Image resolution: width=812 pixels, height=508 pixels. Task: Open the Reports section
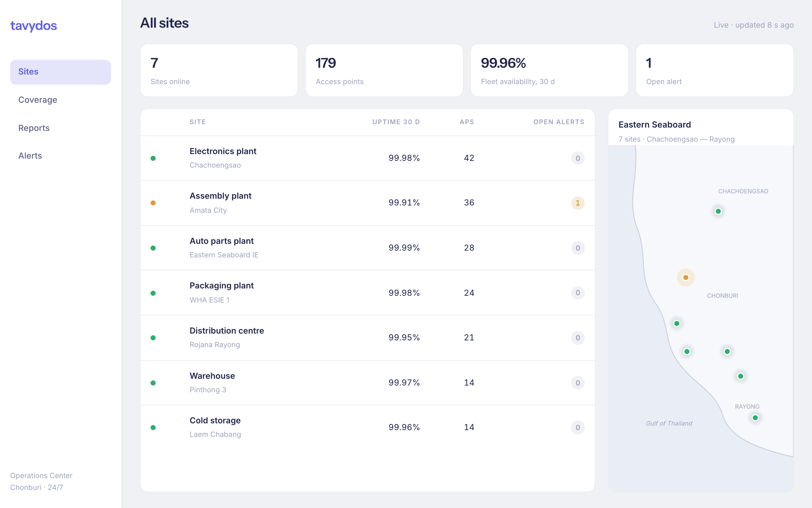click(x=60, y=128)
